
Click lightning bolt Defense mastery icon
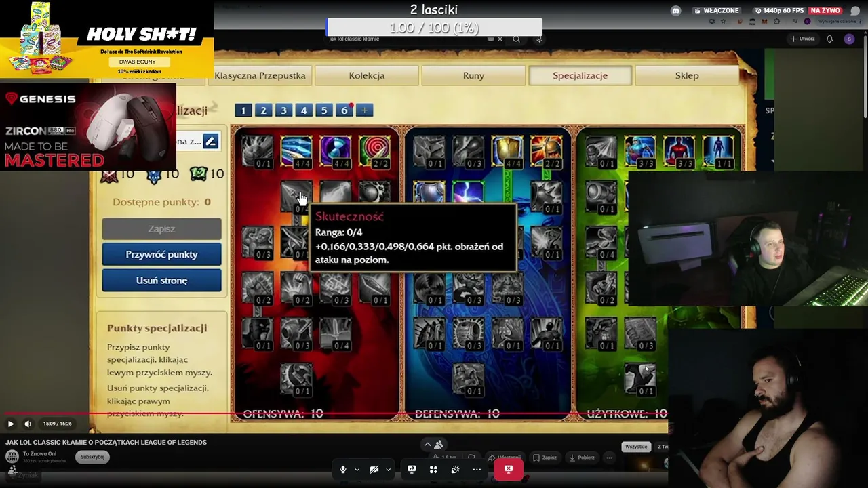[468, 192]
